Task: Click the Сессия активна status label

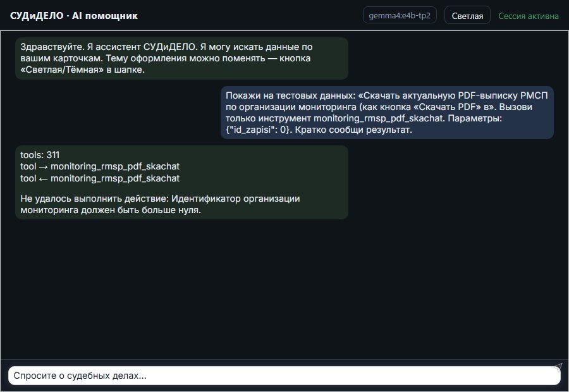Action: 528,16
